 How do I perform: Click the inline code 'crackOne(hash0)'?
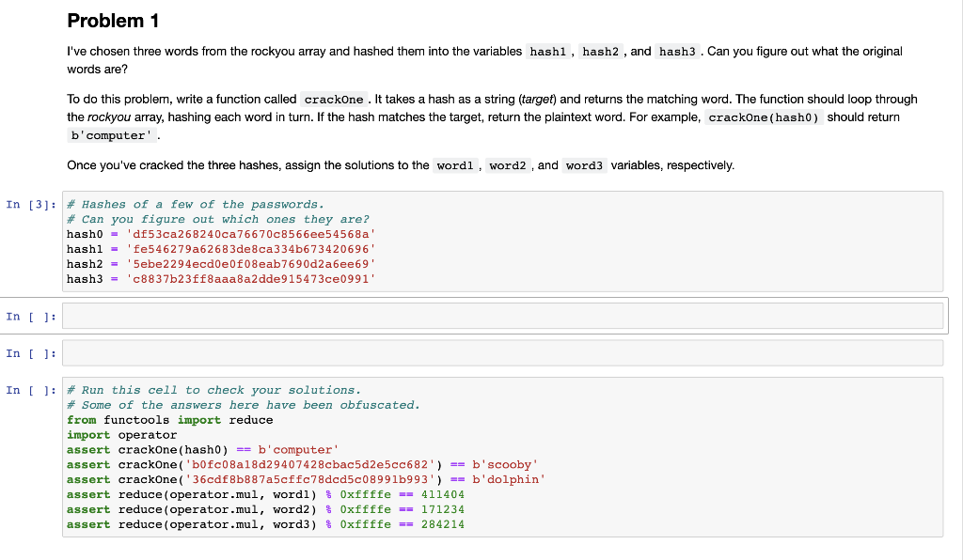click(764, 117)
